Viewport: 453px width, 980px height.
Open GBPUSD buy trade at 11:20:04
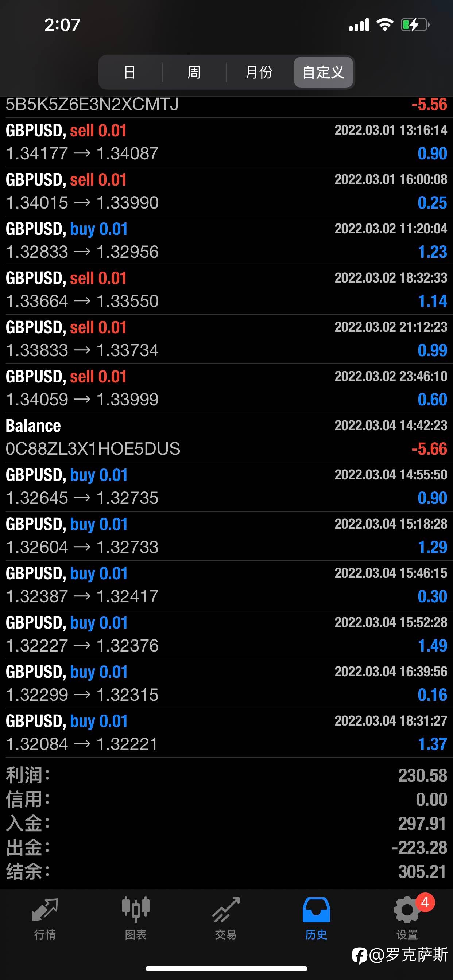226,240
